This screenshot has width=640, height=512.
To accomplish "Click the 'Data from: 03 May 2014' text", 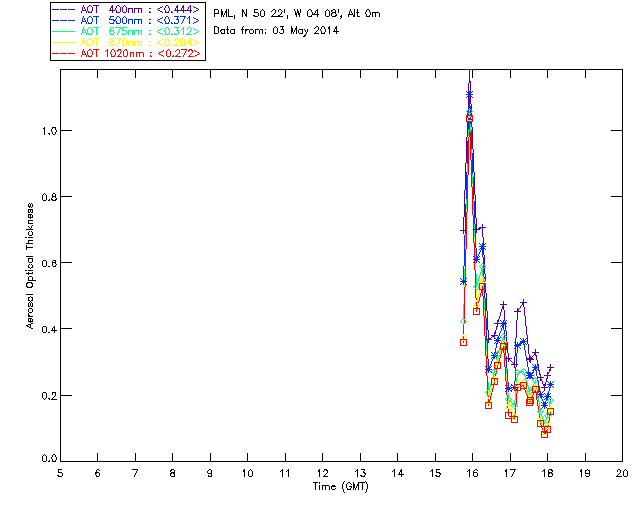I will (x=276, y=31).
